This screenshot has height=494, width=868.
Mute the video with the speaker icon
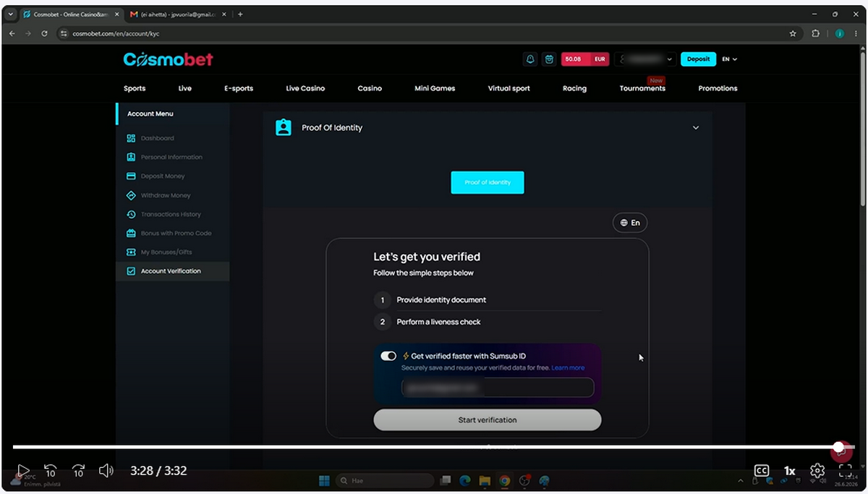pyautogui.click(x=106, y=471)
